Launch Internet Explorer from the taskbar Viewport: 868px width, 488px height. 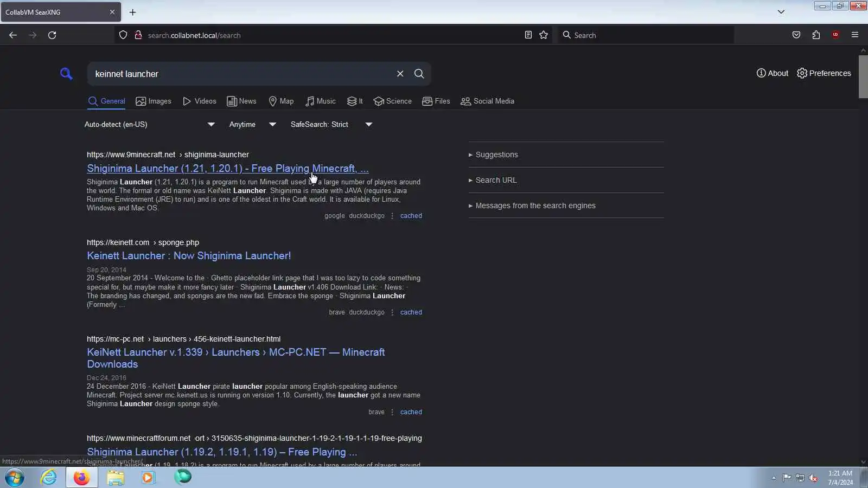coord(49,478)
